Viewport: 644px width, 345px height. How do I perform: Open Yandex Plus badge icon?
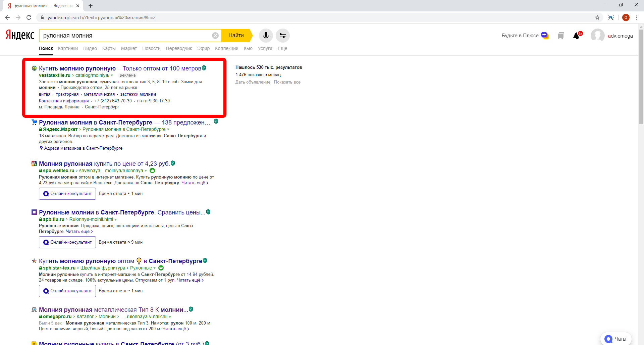545,35
